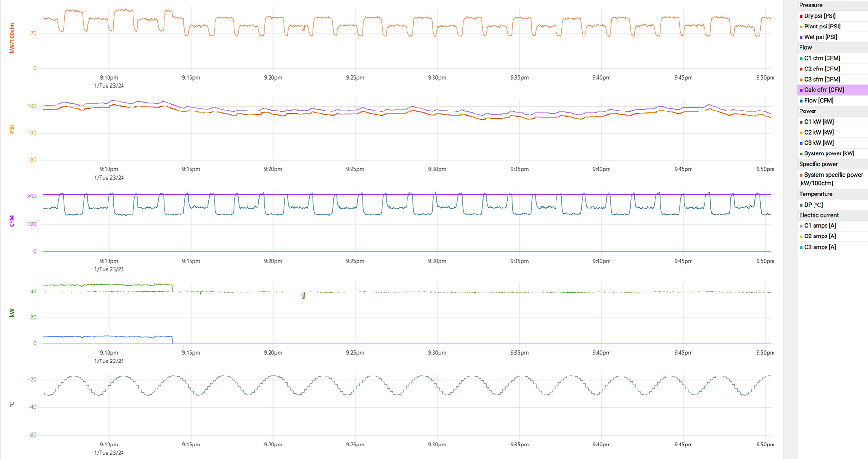Click the Pressure group header
868x459 pixels.
(x=832, y=5)
